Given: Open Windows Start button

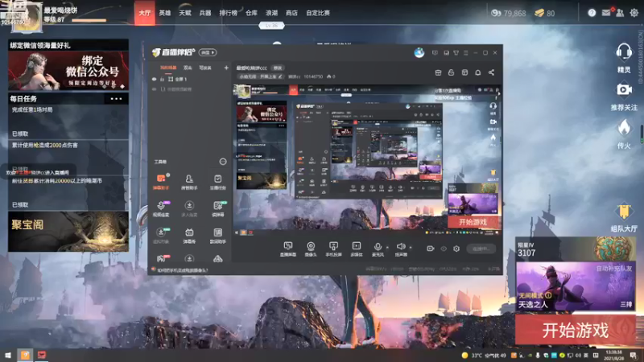Looking at the screenshot, I should [8, 355].
